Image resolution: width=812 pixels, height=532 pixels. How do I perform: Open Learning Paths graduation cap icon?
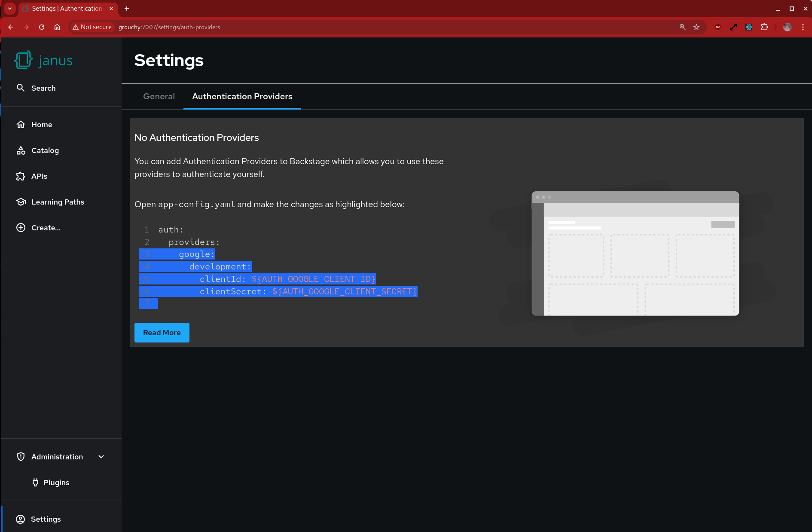(21, 202)
